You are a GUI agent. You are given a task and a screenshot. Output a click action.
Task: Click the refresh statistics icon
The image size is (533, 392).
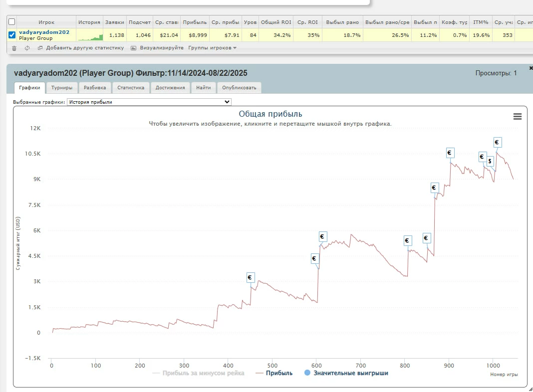(27, 48)
